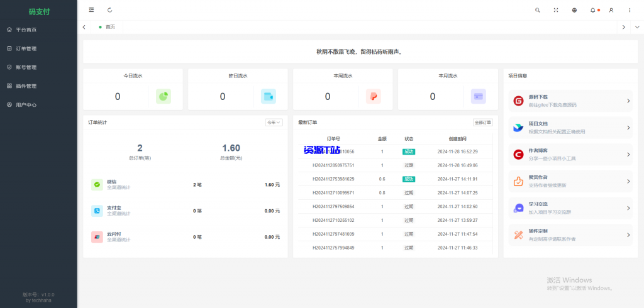Viewport: 644px width, 308px height.
Task: Open the vertical dots more menu
Action: tap(630, 10)
